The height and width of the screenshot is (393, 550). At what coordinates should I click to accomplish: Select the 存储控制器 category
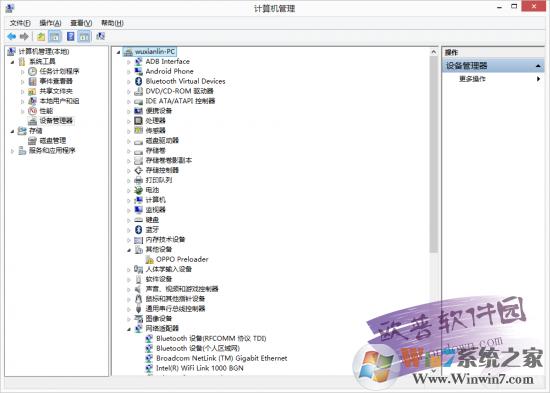(x=162, y=170)
